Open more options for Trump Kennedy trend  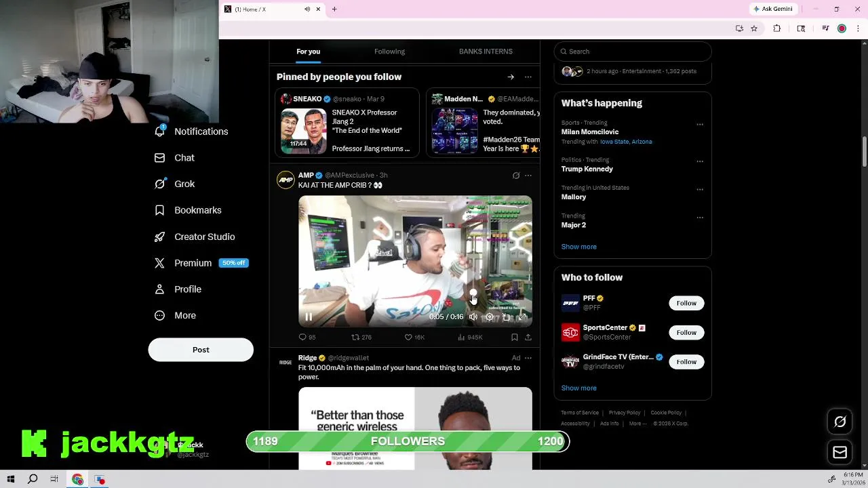[700, 161]
